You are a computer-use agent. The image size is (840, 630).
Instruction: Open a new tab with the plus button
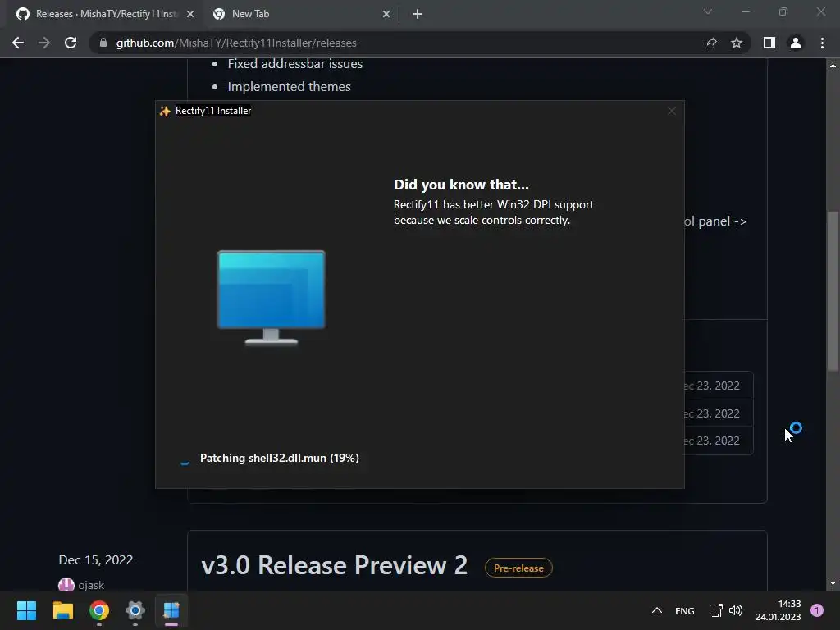point(418,14)
